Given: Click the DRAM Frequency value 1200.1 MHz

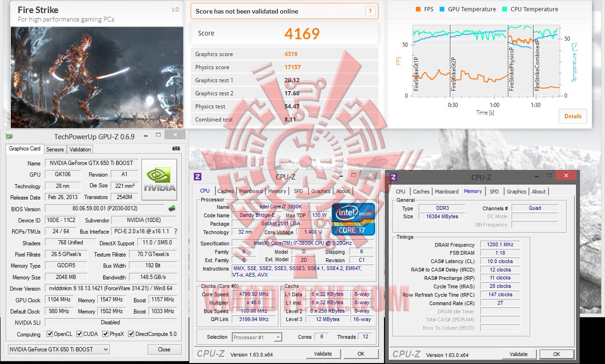Looking at the screenshot, I should (500, 244).
